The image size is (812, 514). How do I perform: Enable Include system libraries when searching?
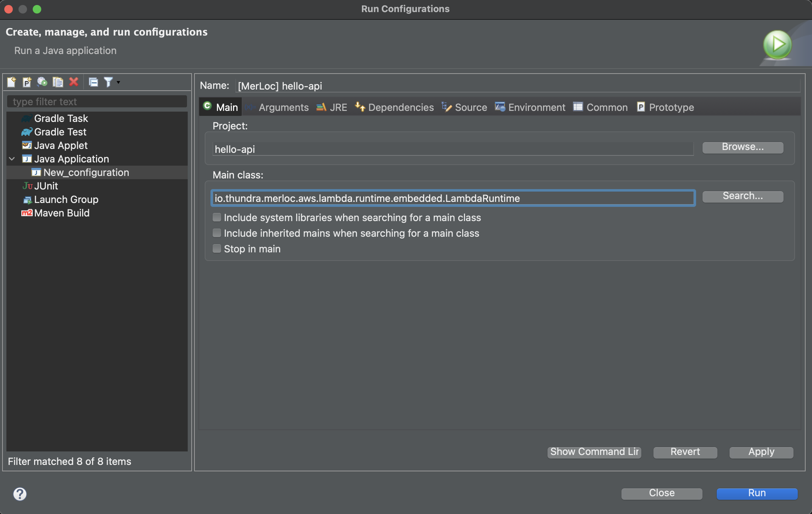[217, 217]
